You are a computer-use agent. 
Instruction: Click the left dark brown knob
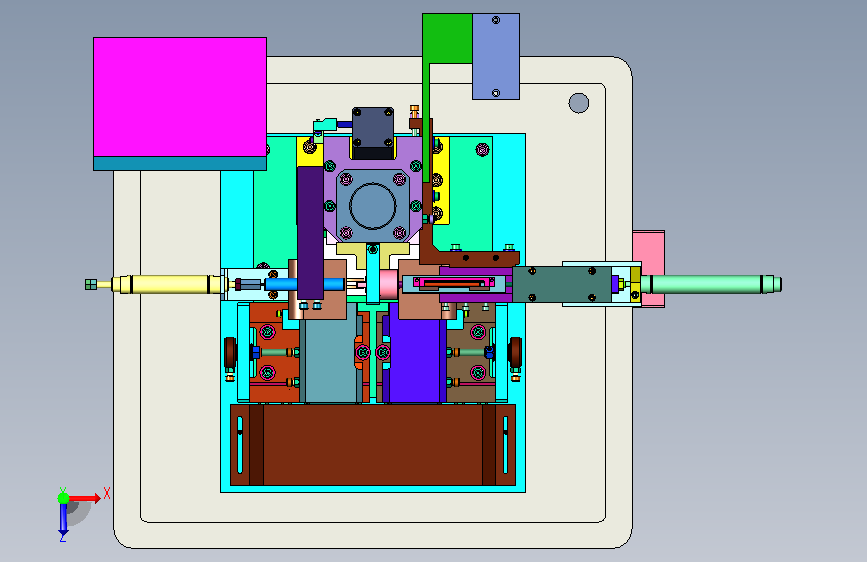(230, 352)
